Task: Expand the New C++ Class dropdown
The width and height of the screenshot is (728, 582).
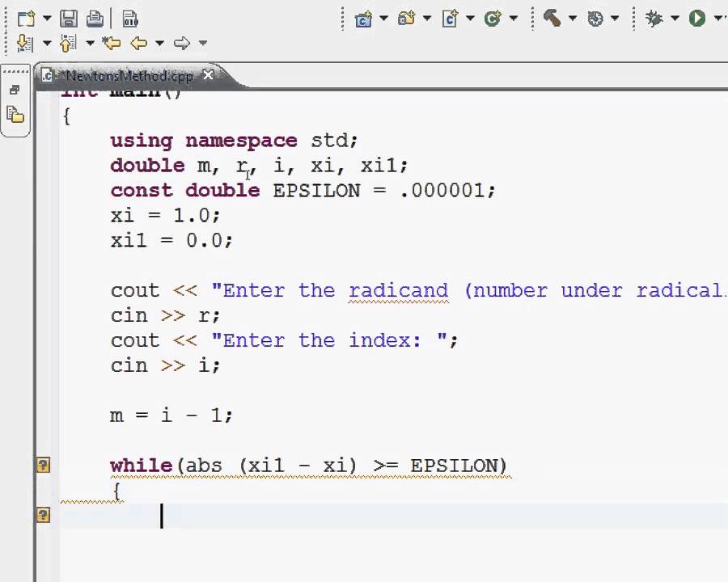Action: 514,18
